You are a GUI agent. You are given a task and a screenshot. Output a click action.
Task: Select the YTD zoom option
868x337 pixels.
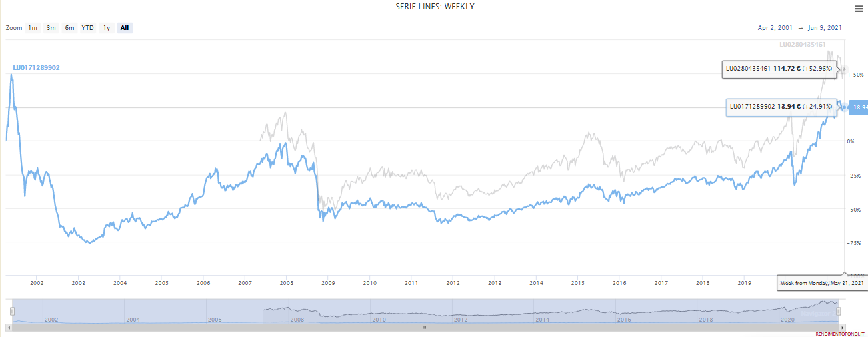tap(87, 28)
